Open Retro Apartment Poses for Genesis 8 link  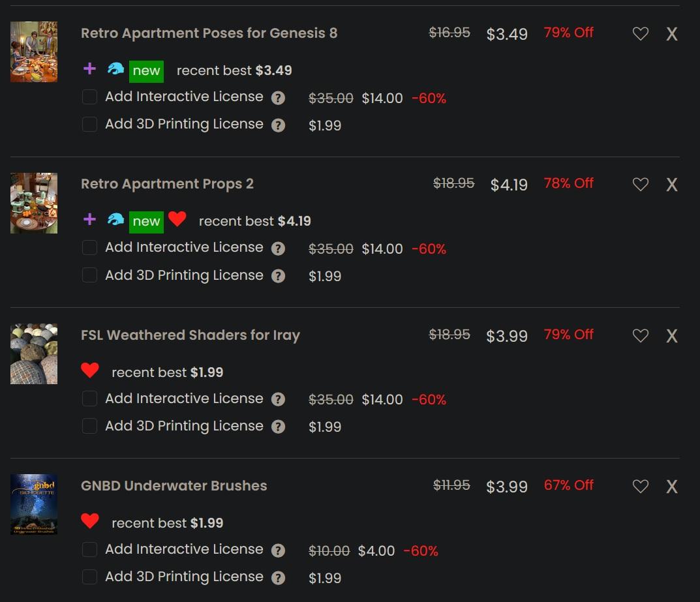click(209, 33)
